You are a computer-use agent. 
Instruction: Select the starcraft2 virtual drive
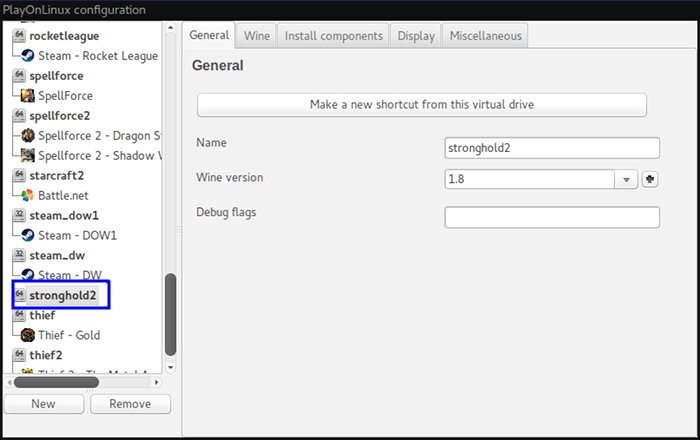[x=56, y=175]
